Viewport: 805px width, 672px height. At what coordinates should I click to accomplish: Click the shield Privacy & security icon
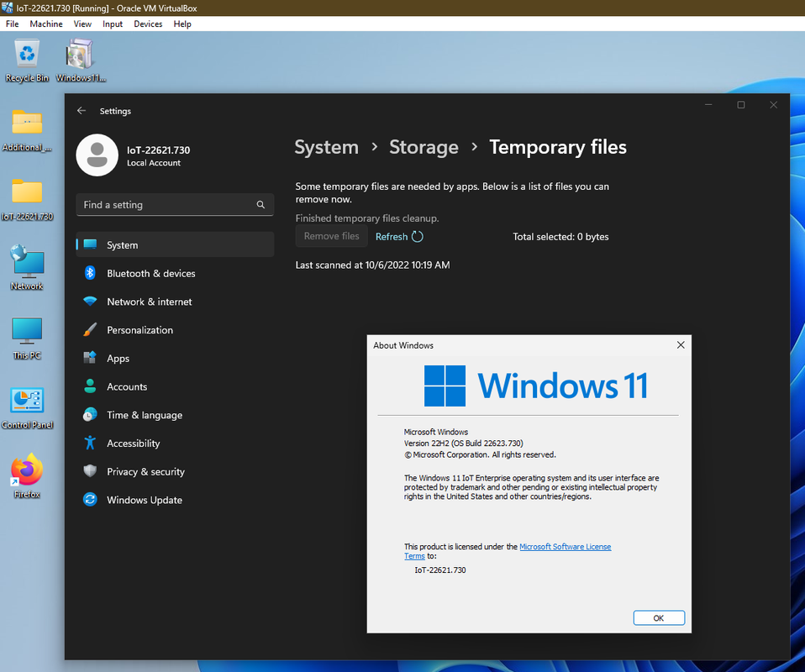click(90, 470)
